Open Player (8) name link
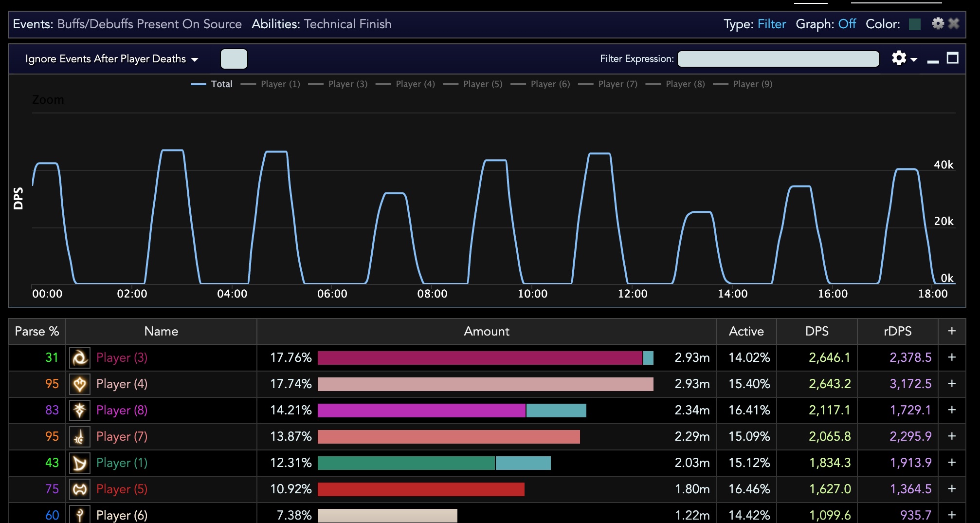This screenshot has width=980, height=523. pos(122,411)
